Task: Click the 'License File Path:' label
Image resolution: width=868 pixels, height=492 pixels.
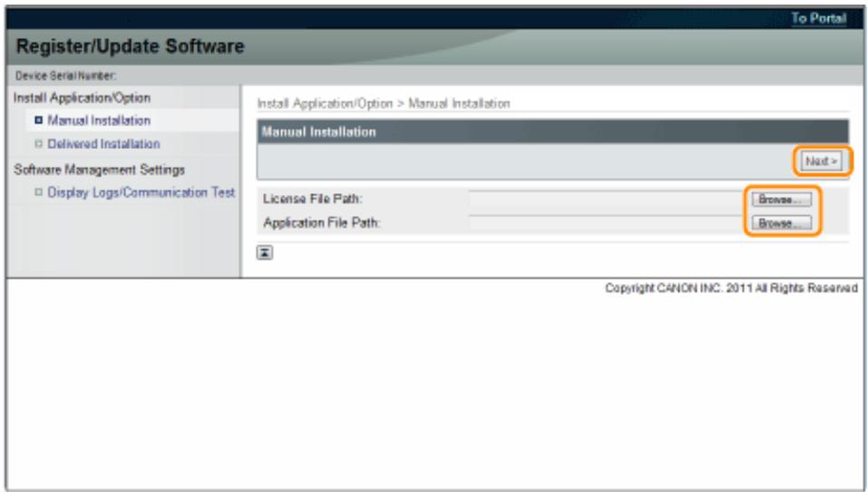Action: 312,199
